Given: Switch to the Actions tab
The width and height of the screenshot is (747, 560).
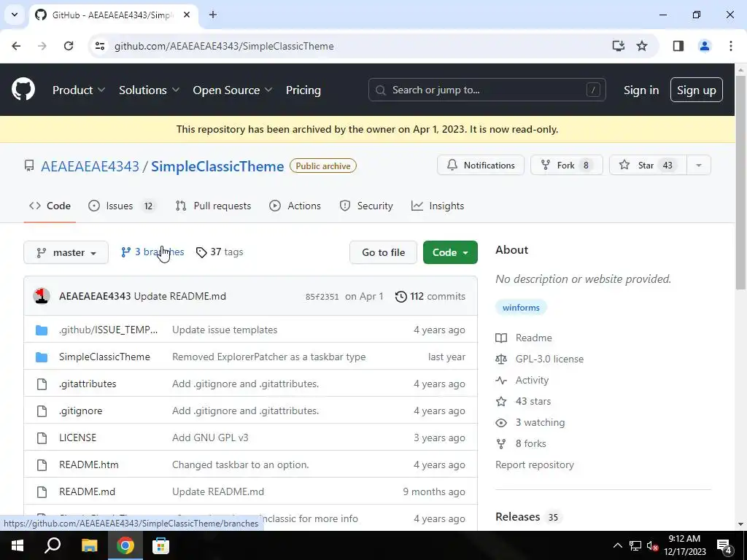Looking at the screenshot, I should pyautogui.click(x=295, y=206).
